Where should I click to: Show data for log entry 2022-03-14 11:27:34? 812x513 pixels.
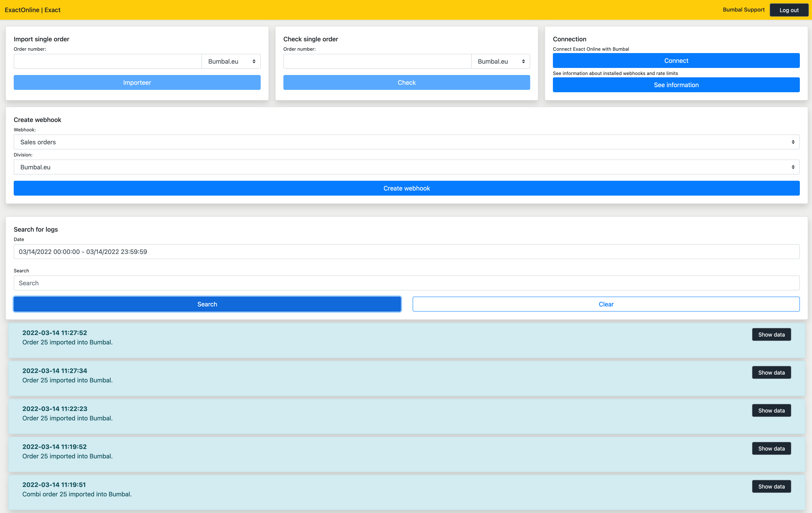pyautogui.click(x=771, y=372)
